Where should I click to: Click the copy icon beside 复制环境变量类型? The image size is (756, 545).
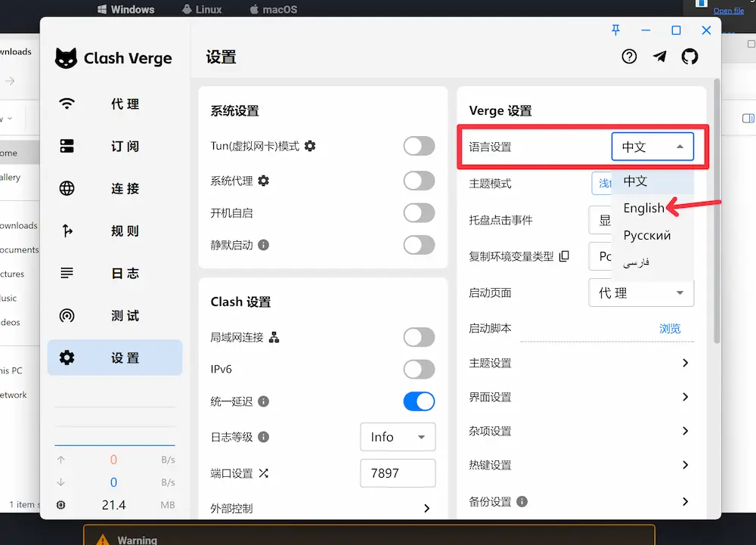tap(564, 256)
